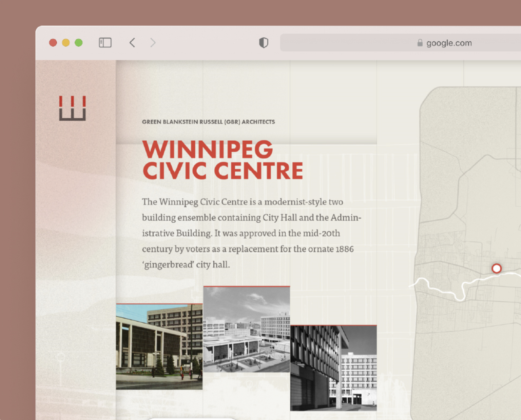Click the google.com address bar
This screenshot has height=420, width=521.
pos(400,43)
